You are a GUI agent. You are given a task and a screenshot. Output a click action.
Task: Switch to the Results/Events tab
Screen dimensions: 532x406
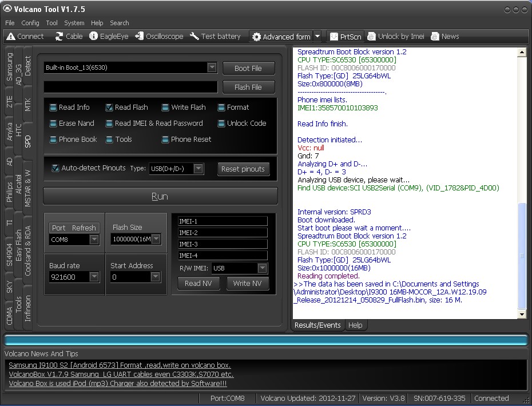pyautogui.click(x=317, y=325)
